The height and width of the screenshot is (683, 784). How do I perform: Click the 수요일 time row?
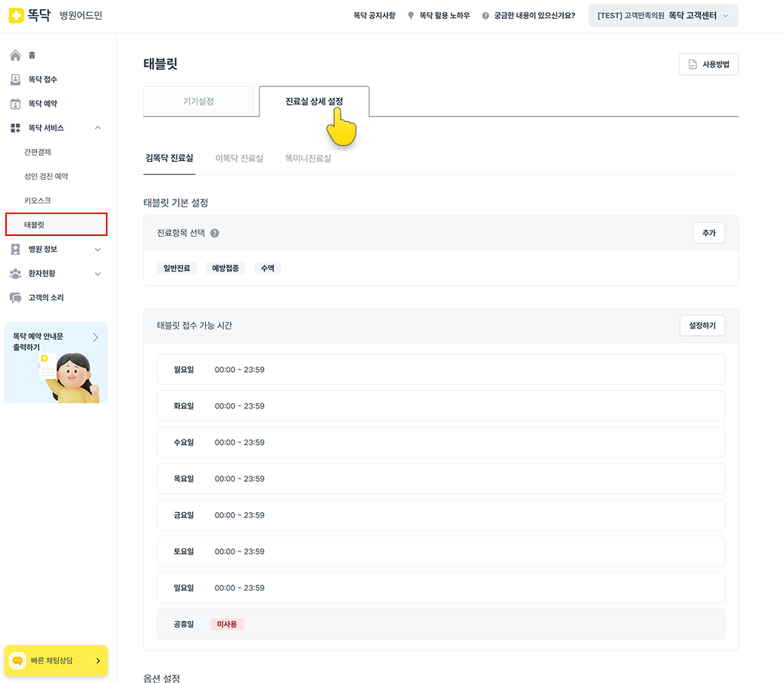[x=440, y=442]
